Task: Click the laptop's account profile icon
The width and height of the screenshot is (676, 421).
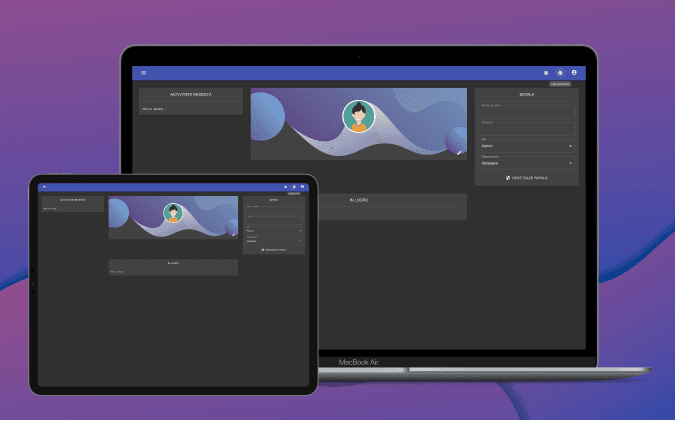Action: pyautogui.click(x=574, y=72)
